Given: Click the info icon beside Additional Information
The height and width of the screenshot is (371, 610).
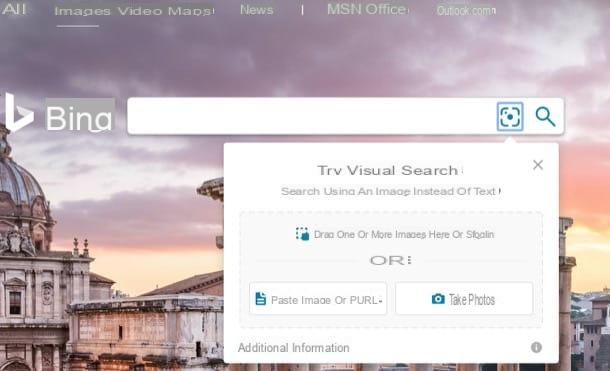Looking at the screenshot, I should (536, 347).
